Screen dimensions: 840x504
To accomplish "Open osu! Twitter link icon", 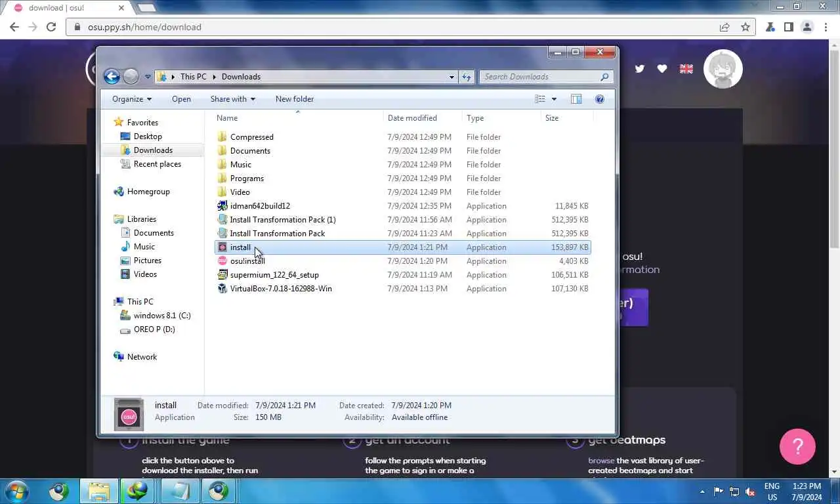I will tap(639, 69).
